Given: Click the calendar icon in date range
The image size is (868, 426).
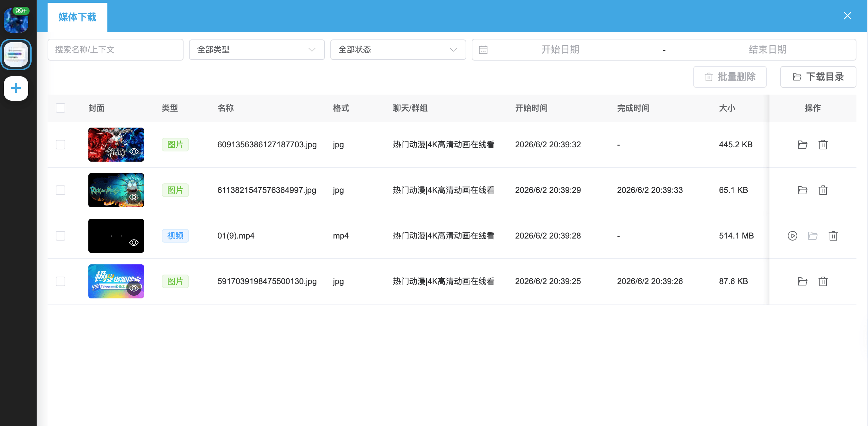Looking at the screenshot, I should click(x=483, y=50).
